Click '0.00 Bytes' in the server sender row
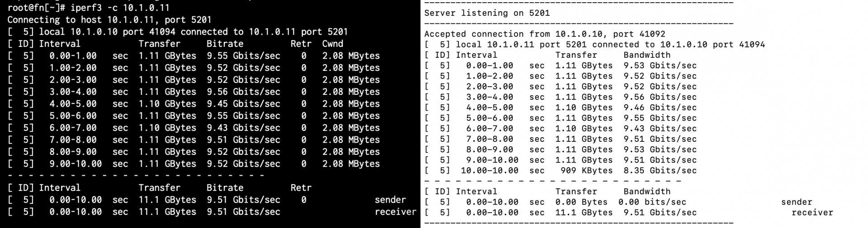Viewport: 868px width, 228px height. (581, 202)
